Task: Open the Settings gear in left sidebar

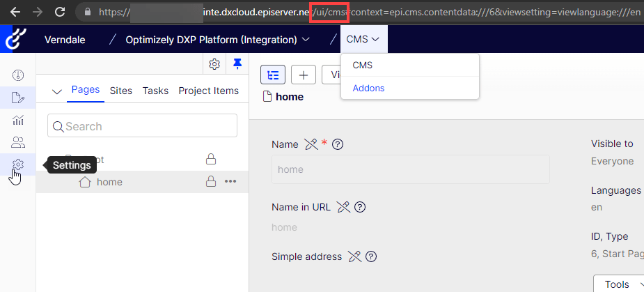Action: 18,164
